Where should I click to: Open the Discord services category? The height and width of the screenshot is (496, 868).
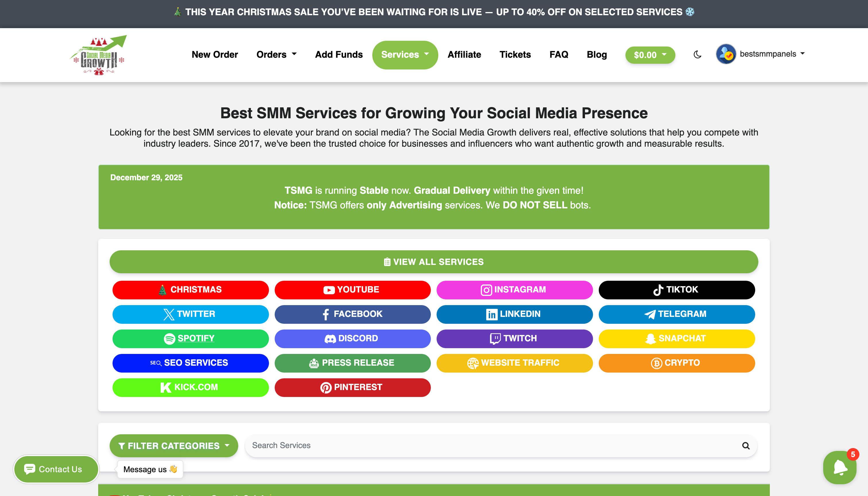352,338
